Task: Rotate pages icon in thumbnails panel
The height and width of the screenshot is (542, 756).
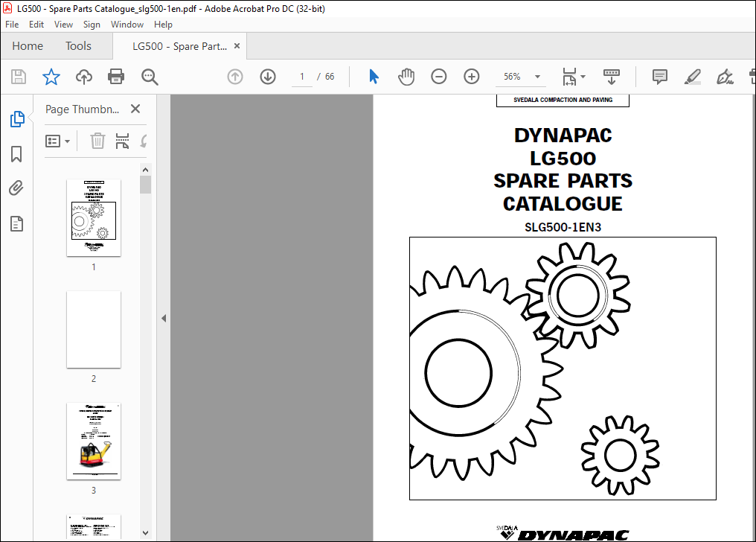Action: 144,141
